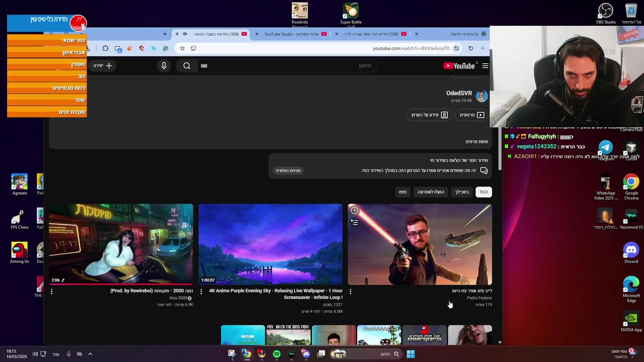Open Microsoft Edge desktop shortcut
644x362 pixels.
[631, 290]
